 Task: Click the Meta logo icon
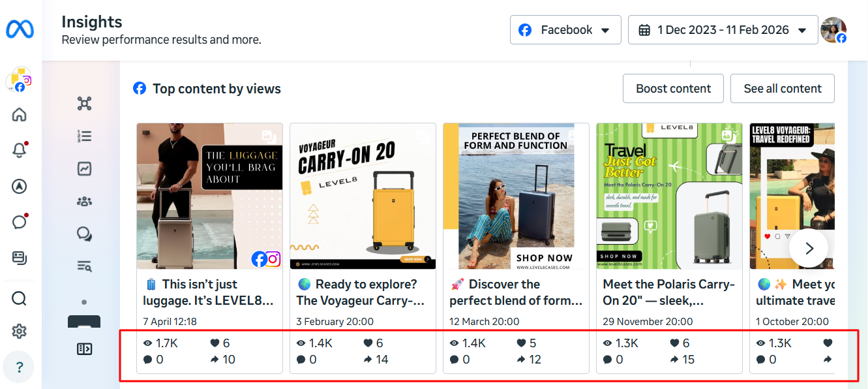click(x=20, y=29)
